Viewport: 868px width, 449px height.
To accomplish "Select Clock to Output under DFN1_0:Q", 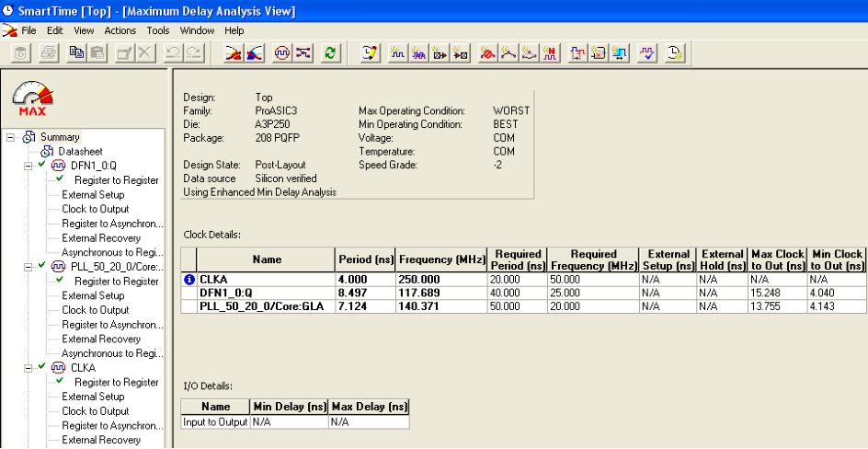I will [96, 209].
